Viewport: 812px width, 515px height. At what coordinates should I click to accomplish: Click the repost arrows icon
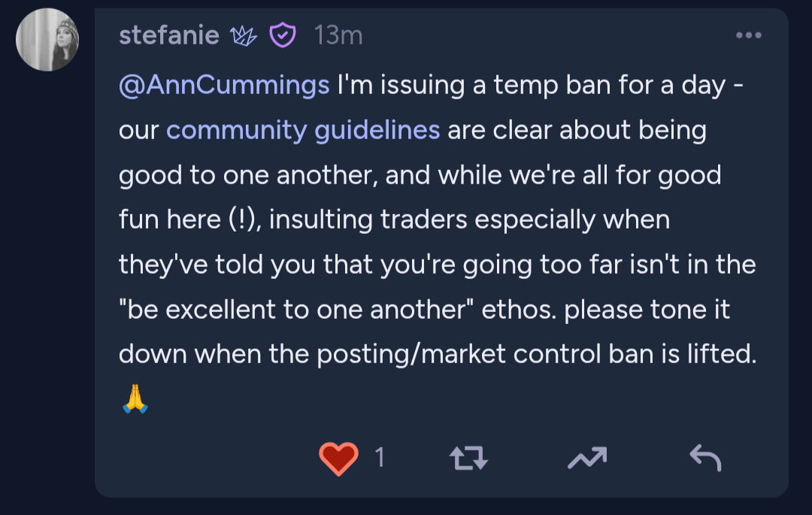468,458
